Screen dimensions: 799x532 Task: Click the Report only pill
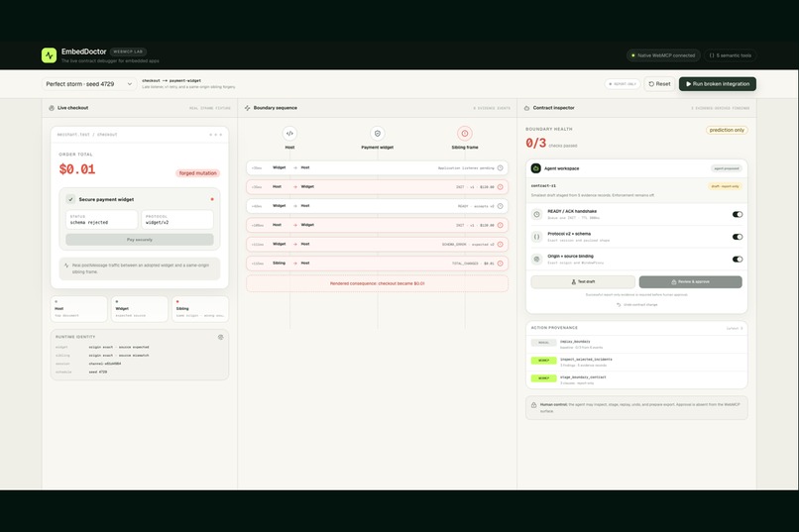pos(623,84)
